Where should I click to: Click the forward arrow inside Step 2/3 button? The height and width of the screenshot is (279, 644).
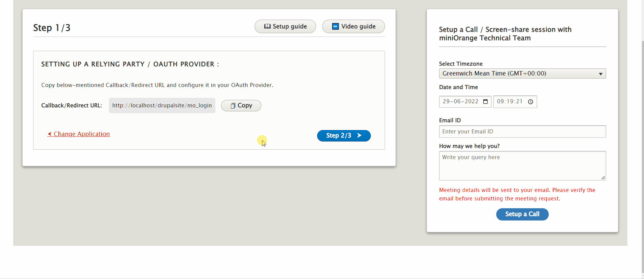(x=359, y=135)
